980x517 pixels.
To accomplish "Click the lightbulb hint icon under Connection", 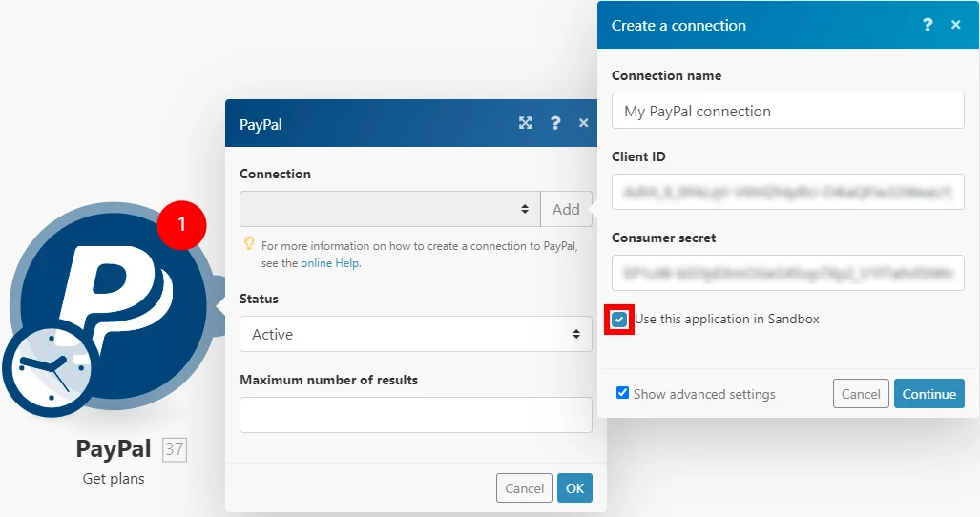I will 249,243.
